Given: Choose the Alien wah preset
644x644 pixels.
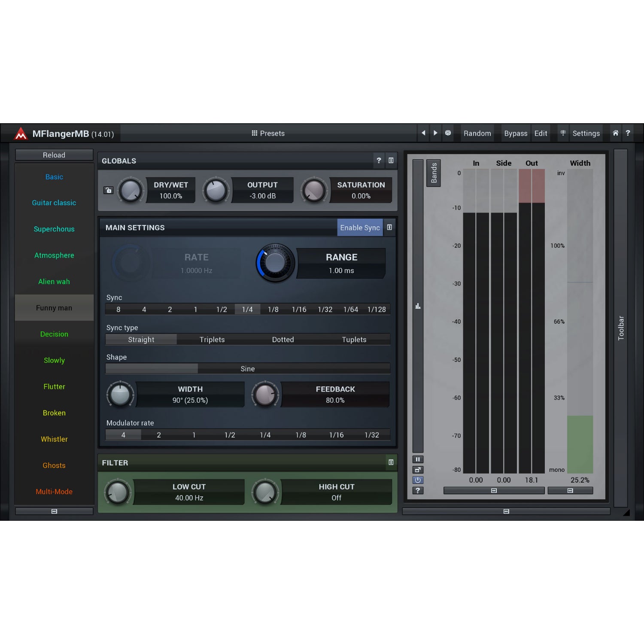Looking at the screenshot, I should coord(54,282).
